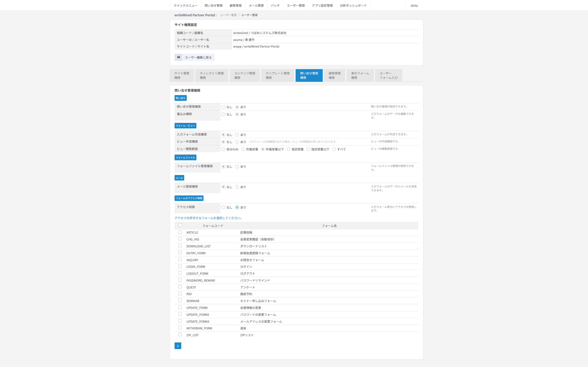Check the UPDATE_FORM3 checkbox

180,321
